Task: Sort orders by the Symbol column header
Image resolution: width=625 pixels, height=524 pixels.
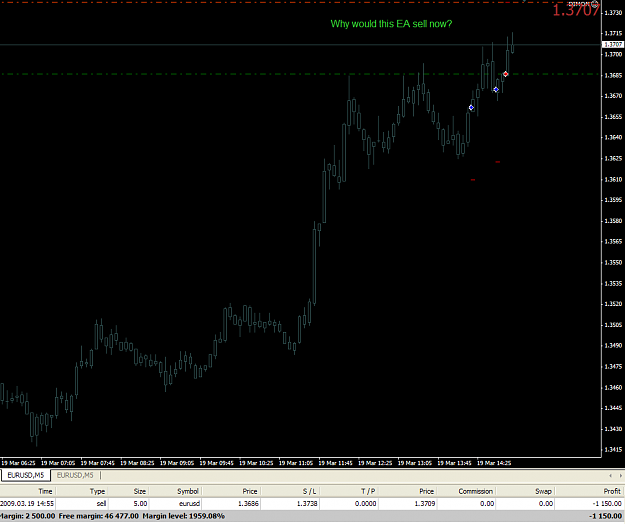Action: pyautogui.click(x=188, y=491)
